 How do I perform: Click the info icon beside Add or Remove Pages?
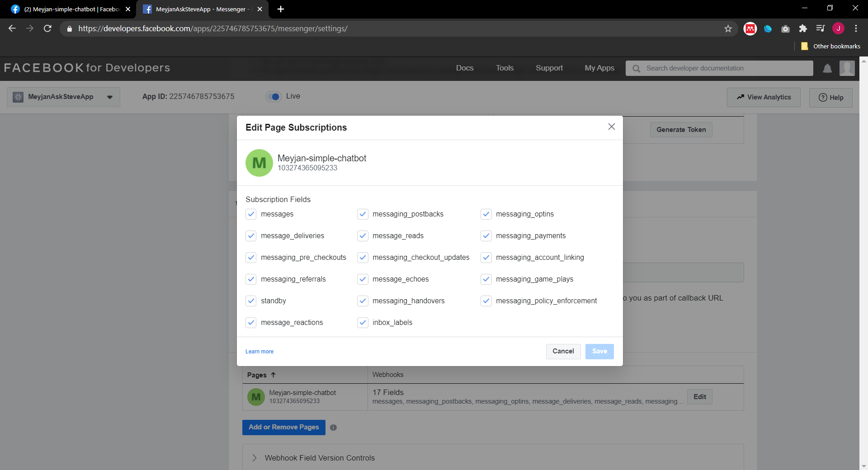click(333, 428)
